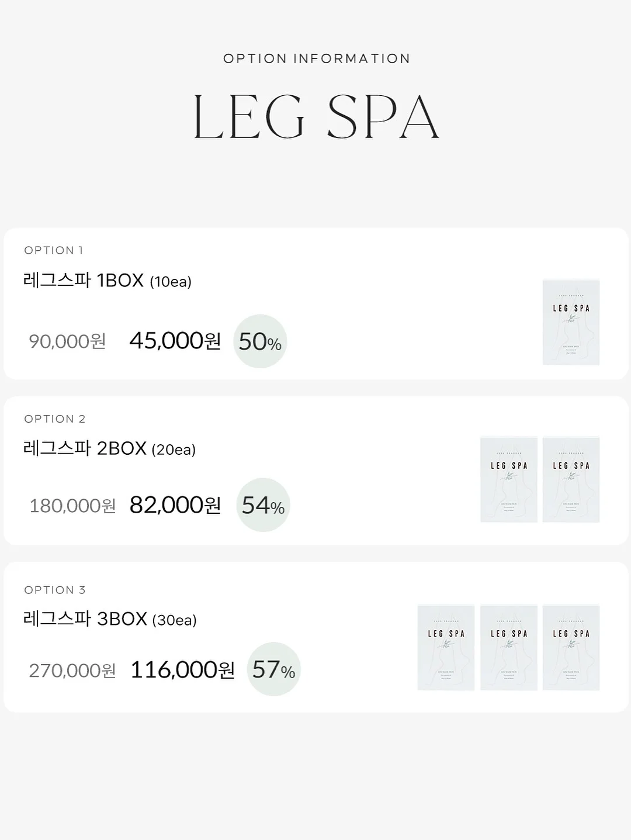Click the 82,000원 sale price
Screen dimensions: 631x840
[x=175, y=505]
